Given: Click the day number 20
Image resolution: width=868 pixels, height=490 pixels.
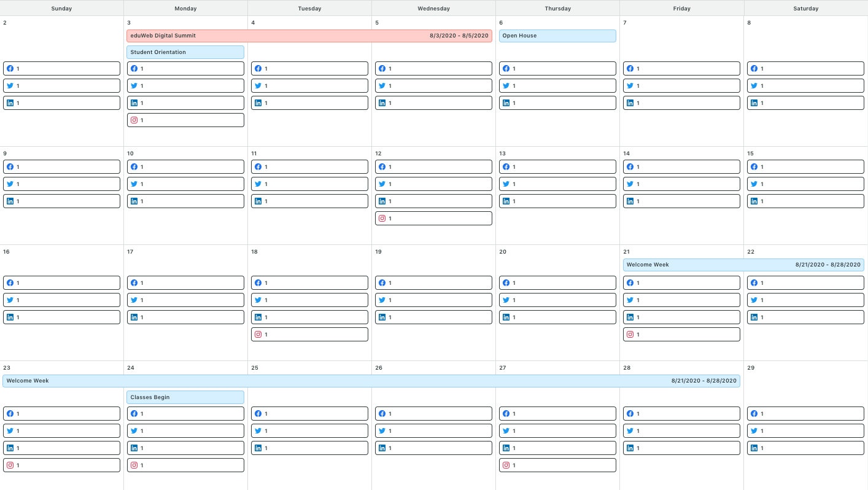Looking at the screenshot, I should click(x=503, y=252).
